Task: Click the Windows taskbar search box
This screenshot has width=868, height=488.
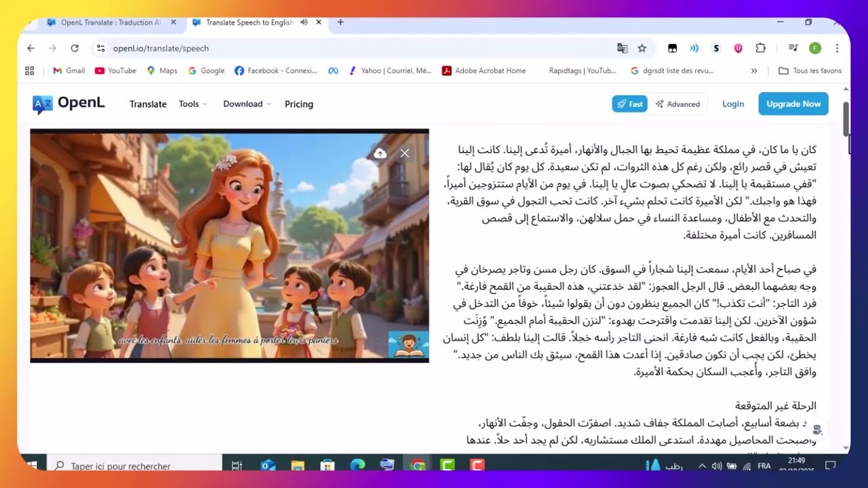Action: pos(134,466)
